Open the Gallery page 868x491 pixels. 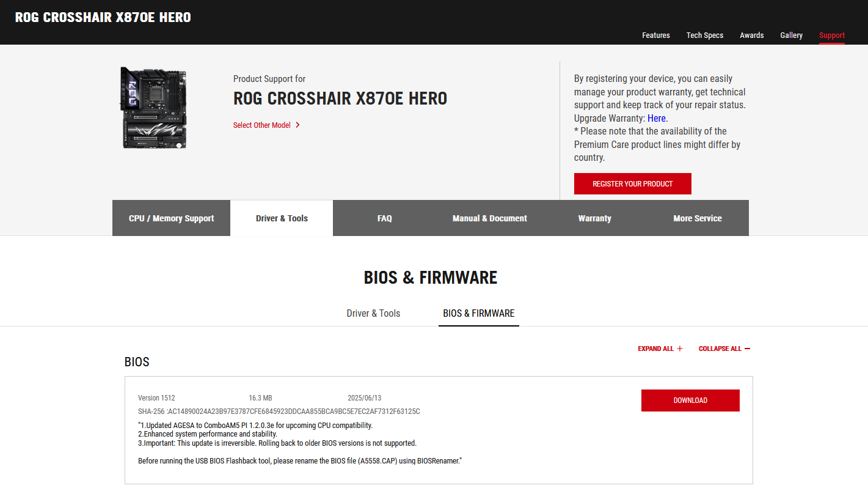pyautogui.click(x=791, y=35)
